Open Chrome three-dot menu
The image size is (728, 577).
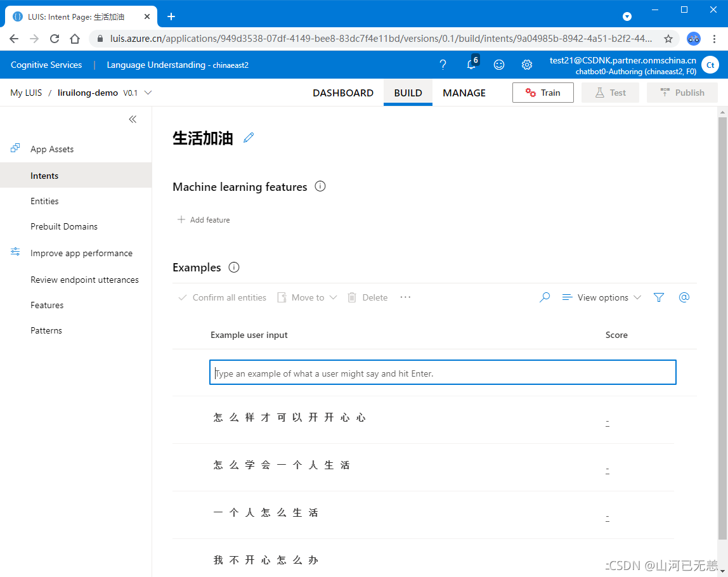pyautogui.click(x=714, y=39)
